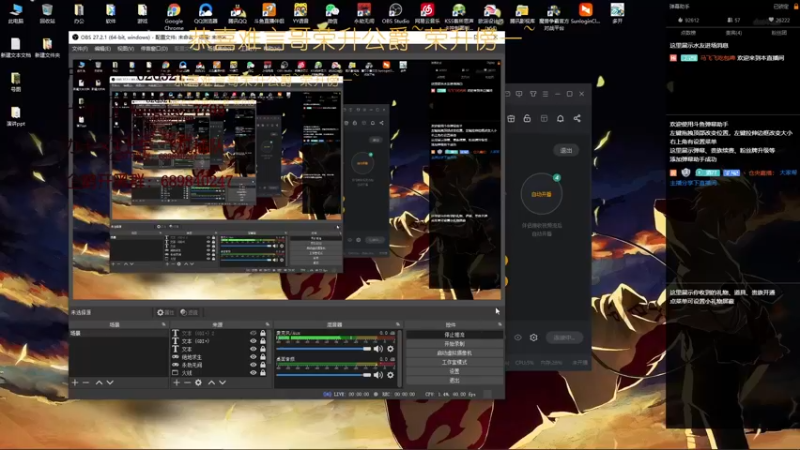The image size is (800, 450).
Task: Pop out the 来源 dock panel
Action: (267, 324)
